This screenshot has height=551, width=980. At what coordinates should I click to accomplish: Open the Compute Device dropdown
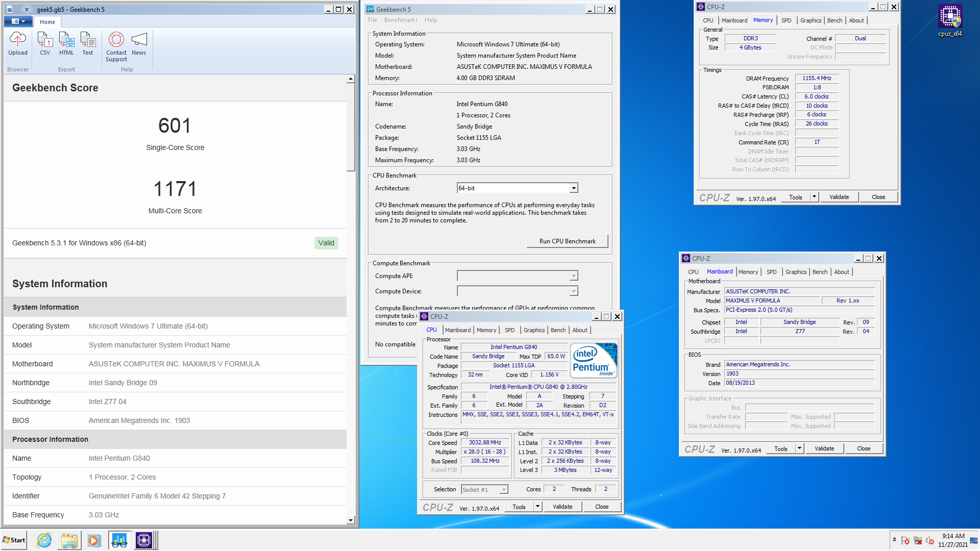(517, 291)
